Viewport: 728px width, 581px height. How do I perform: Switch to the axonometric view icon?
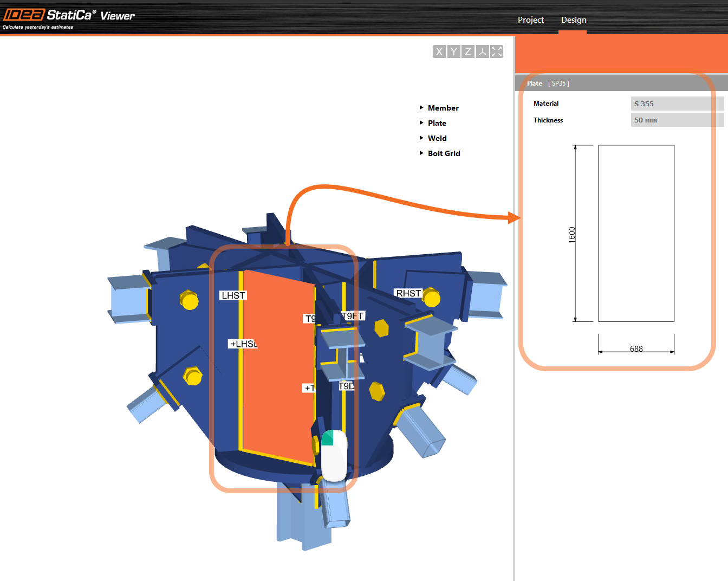483,51
